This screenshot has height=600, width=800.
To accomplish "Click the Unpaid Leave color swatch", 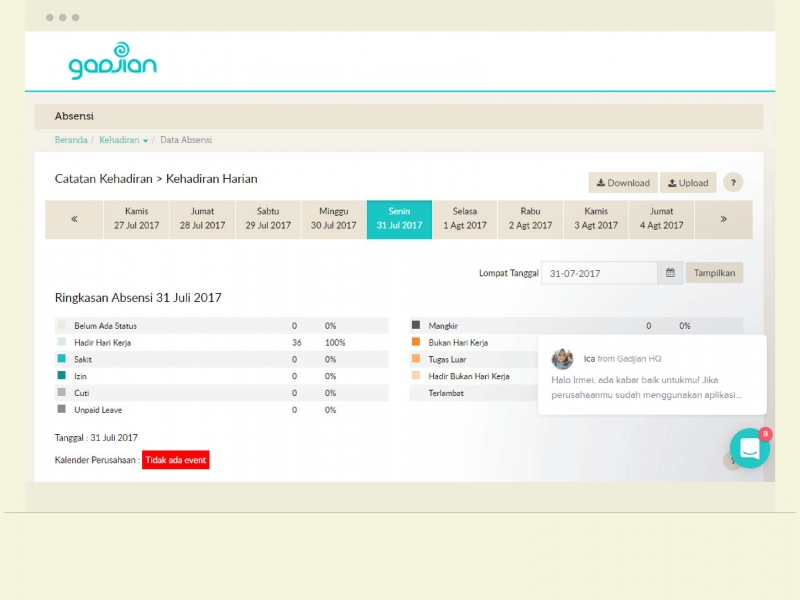I will (x=62, y=409).
